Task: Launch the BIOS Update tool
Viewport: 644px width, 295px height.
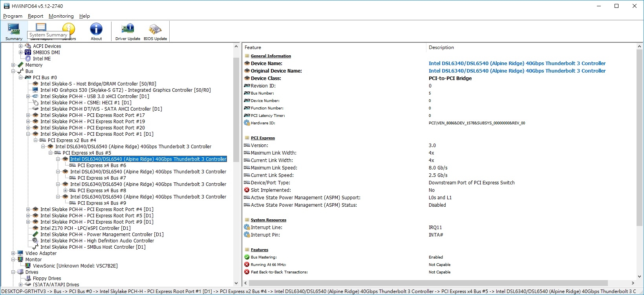Action: pos(155,31)
